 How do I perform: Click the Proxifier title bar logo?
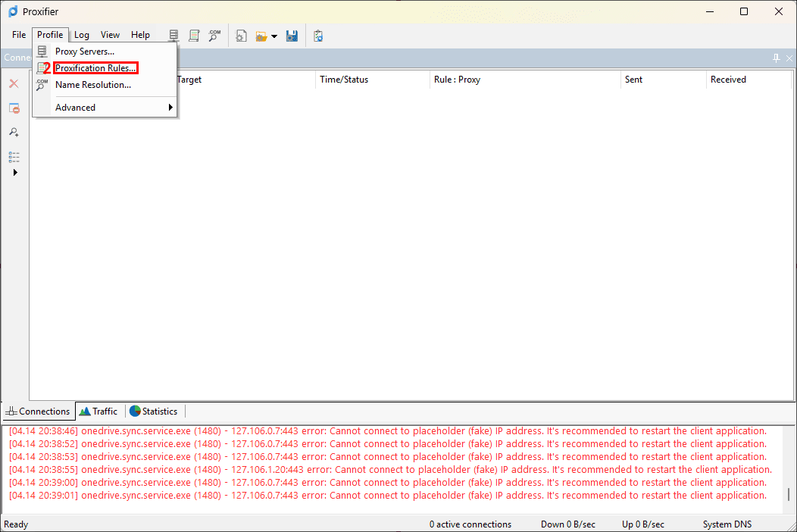click(x=13, y=11)
